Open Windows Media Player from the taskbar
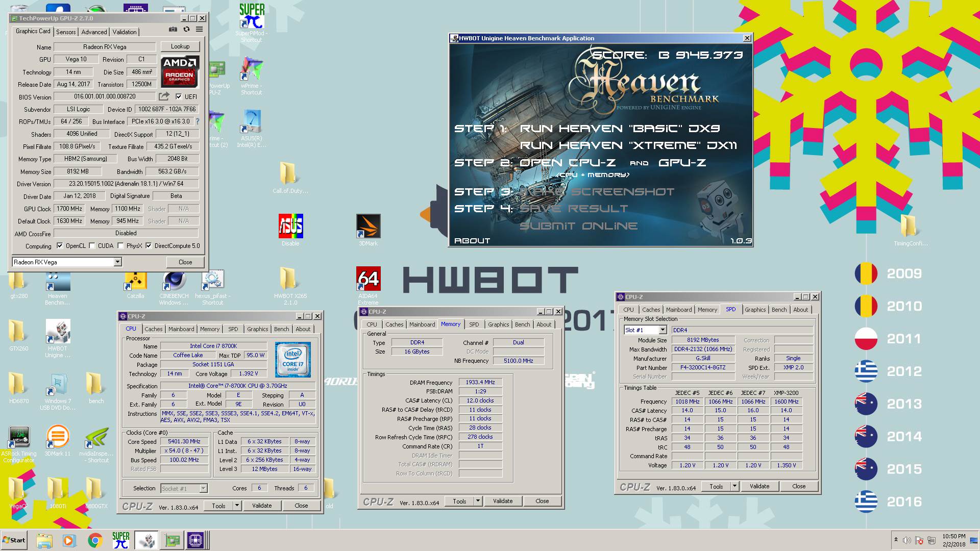Screen dimensions: 980x551 [x=69, y=540]
